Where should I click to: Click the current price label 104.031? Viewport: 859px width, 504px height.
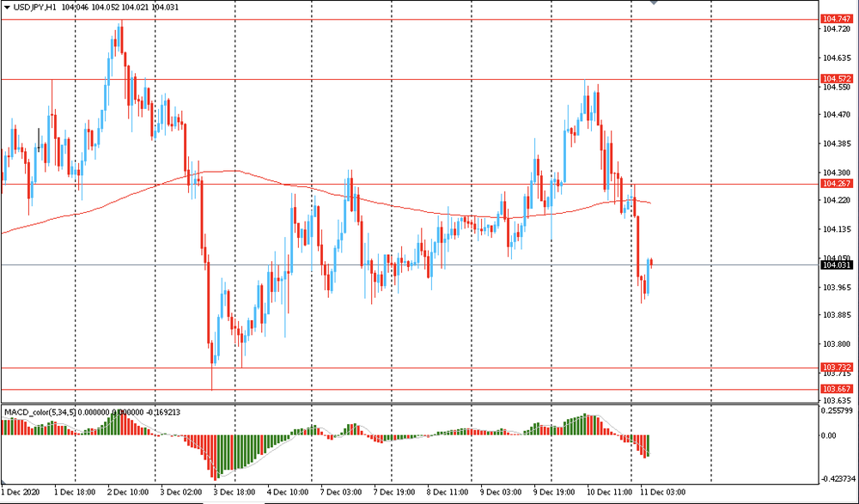[837, 265]
